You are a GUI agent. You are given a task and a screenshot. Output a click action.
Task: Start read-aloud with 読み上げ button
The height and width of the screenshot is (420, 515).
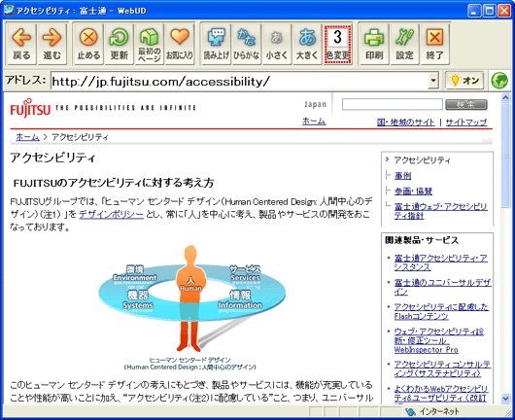216,44
